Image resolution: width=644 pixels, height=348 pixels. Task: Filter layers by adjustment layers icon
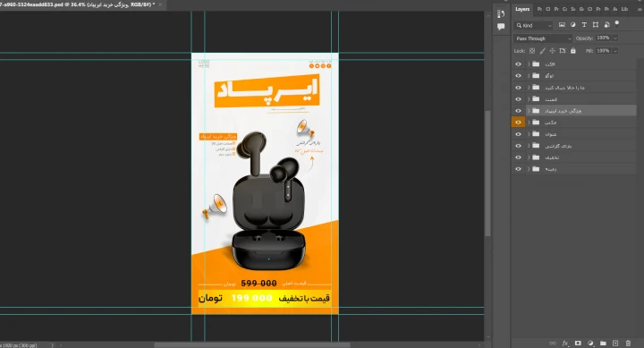click(x=573, y=25)
